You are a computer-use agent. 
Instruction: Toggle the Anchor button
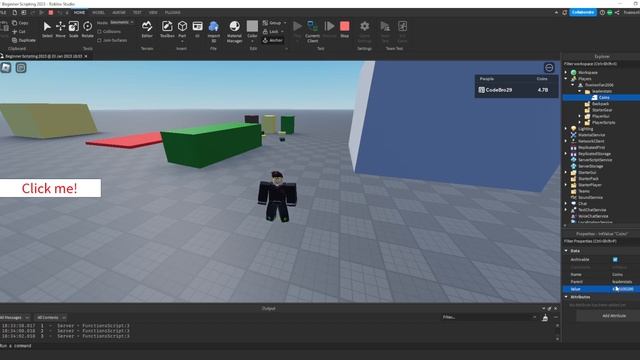pyautogui.click(x=273, y=40)
